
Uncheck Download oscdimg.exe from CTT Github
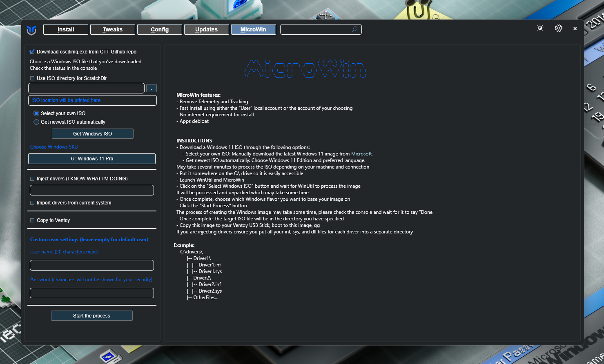(x=32, y=52)
